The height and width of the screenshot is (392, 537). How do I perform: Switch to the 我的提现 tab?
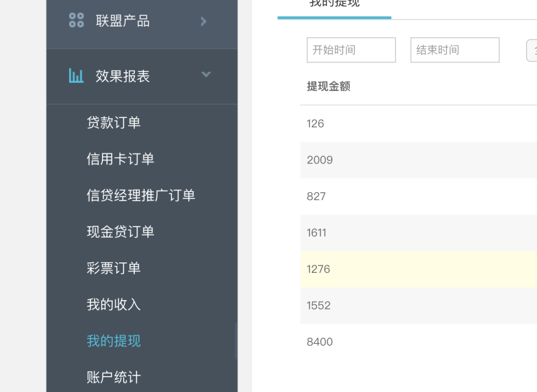point(334,5)
